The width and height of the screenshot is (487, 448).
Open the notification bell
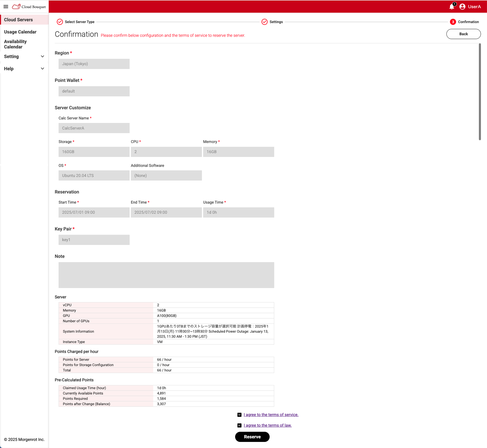[x=451, y=7]
